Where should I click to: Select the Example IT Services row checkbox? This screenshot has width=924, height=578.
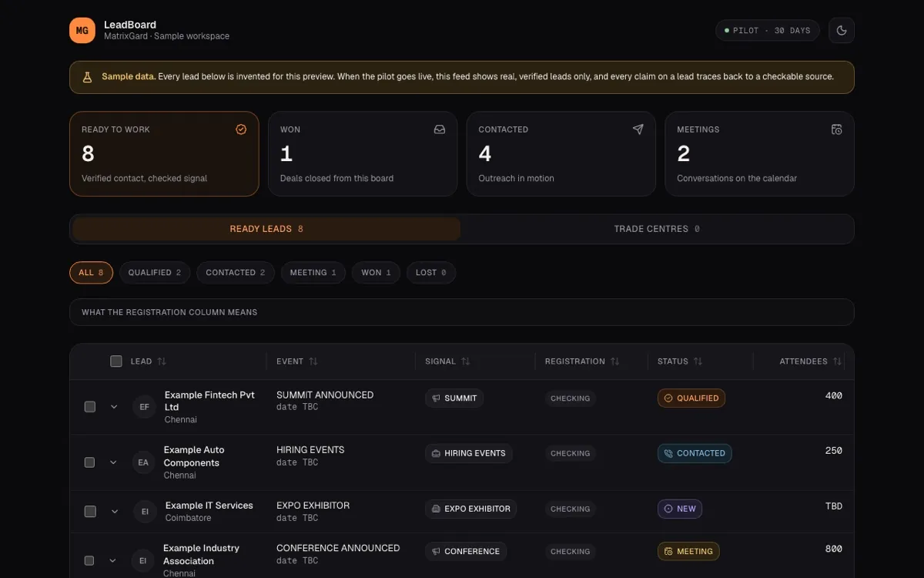(90, 511)
